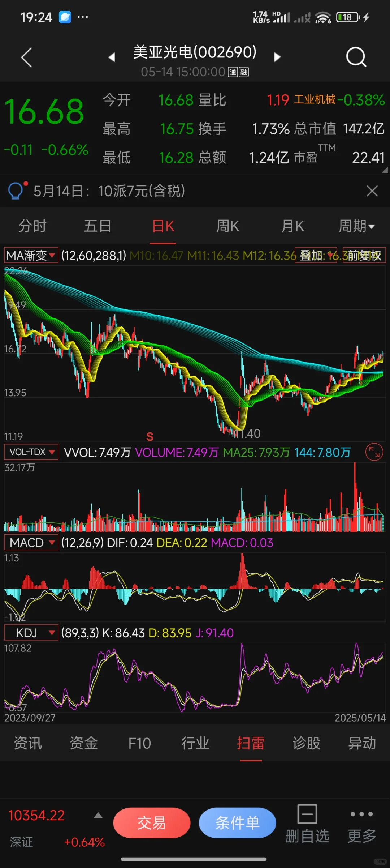Tap 工业机械 sector link

[x=315, y=99]
